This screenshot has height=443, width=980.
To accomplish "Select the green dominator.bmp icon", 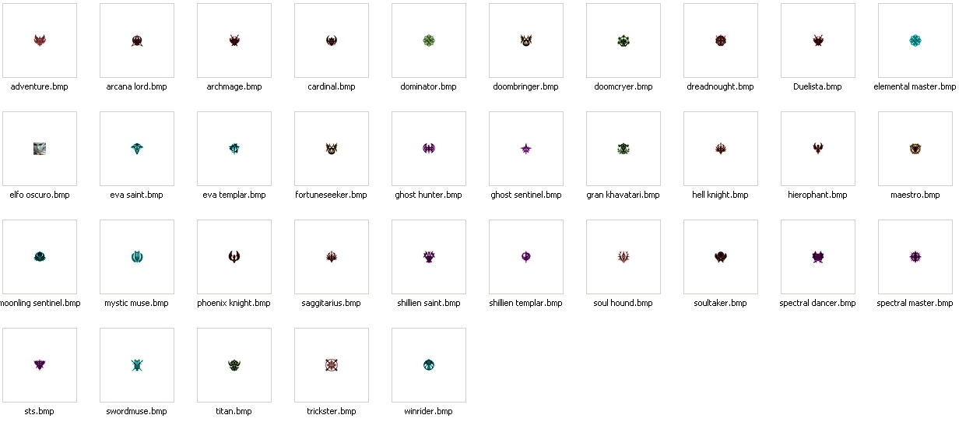I will click(429, 40).
